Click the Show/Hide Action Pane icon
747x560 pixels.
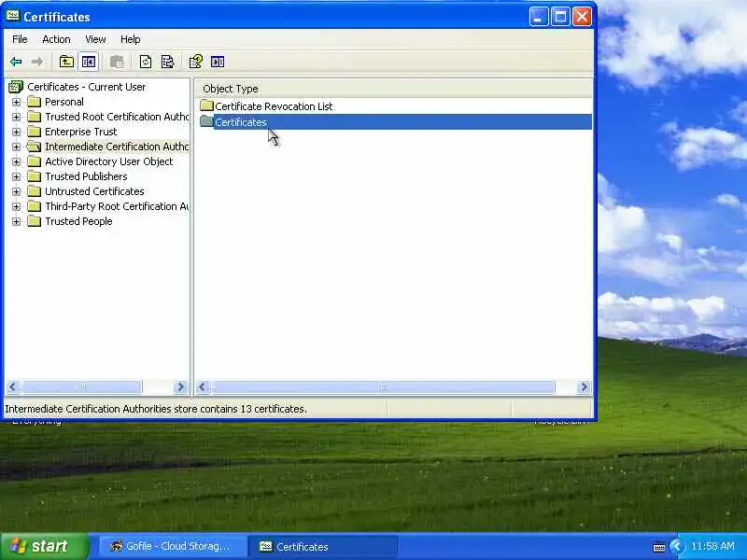click(x=218, y=62)
